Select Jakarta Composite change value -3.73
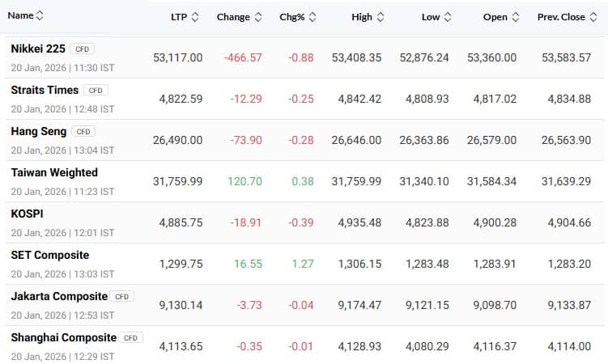 tap(249, 306)
